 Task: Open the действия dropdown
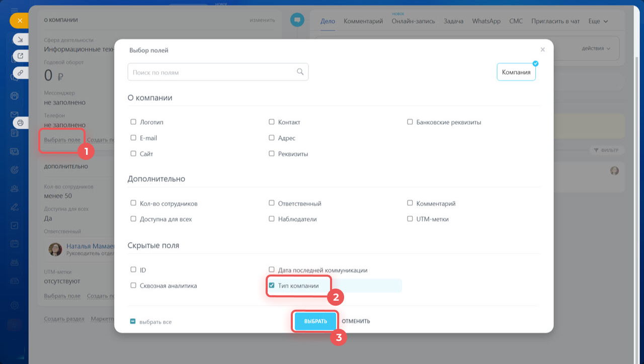[x=596, y=49]
